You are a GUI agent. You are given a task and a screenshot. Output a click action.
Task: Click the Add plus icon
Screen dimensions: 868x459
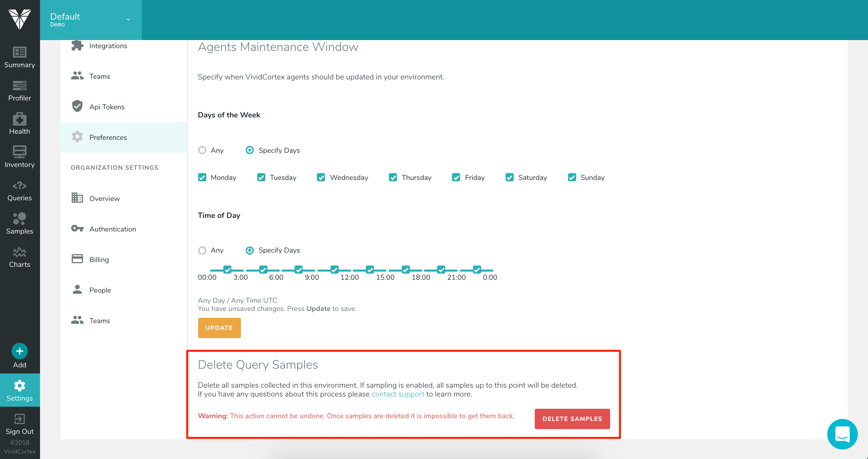[19, 351]
